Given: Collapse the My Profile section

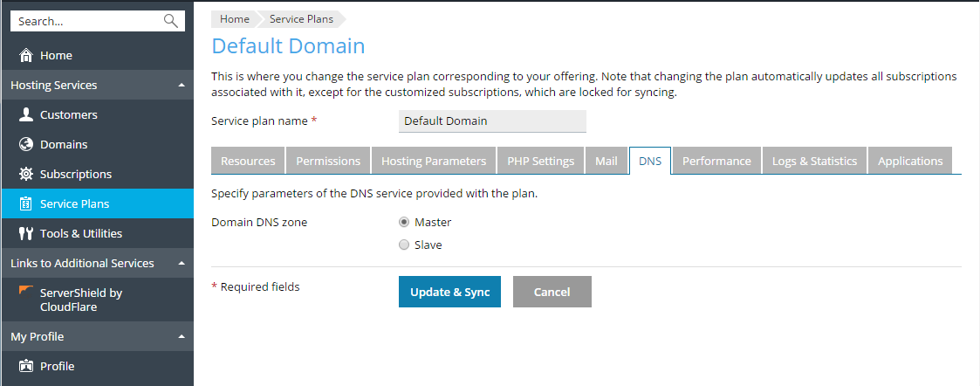Looking at the screenshot, I should (x=181, y=337).
